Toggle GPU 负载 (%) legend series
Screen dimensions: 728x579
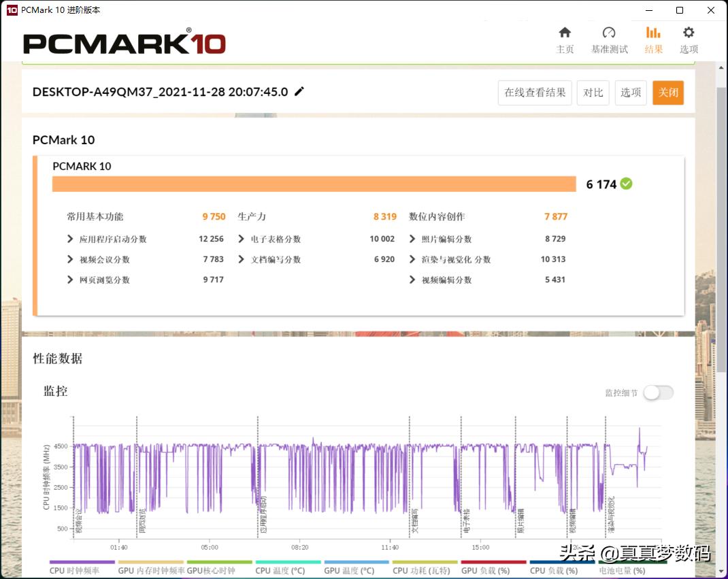tap(485, 570)
